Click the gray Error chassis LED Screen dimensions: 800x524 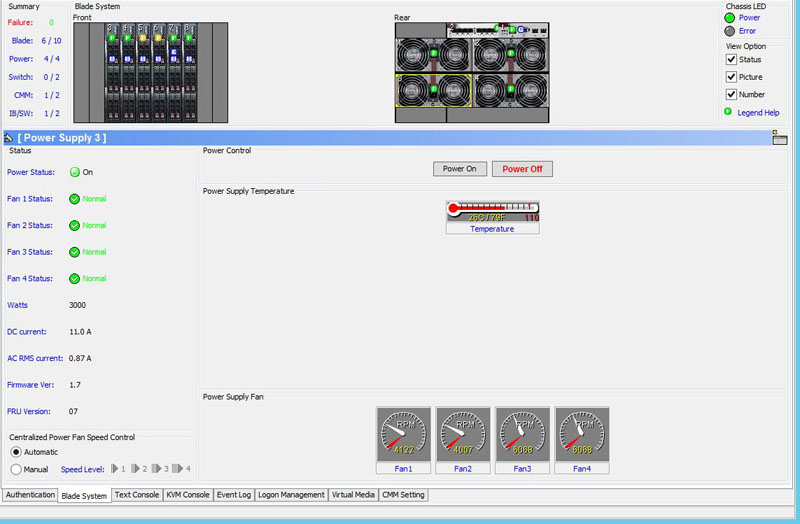730,31
